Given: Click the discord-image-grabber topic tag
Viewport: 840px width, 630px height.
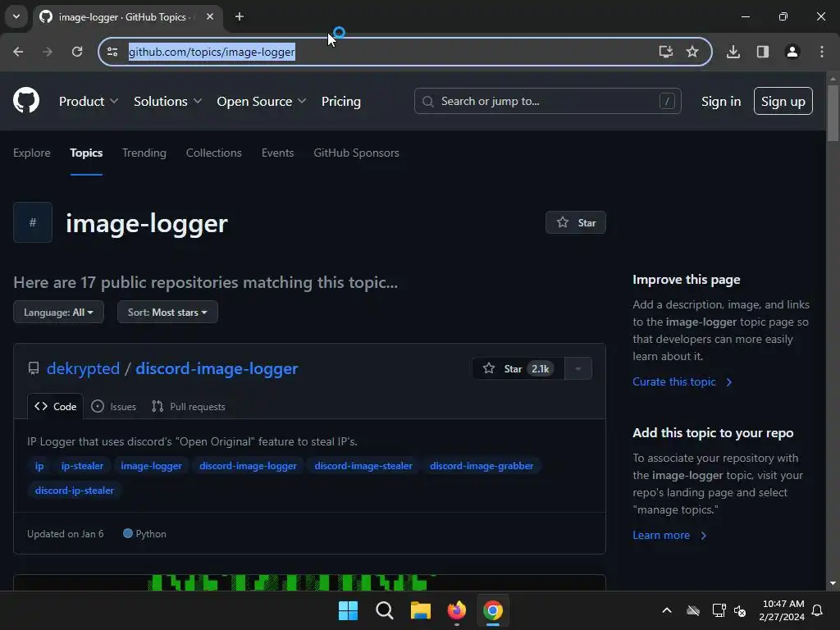Looking at the screenshot, I should (482, 466).
